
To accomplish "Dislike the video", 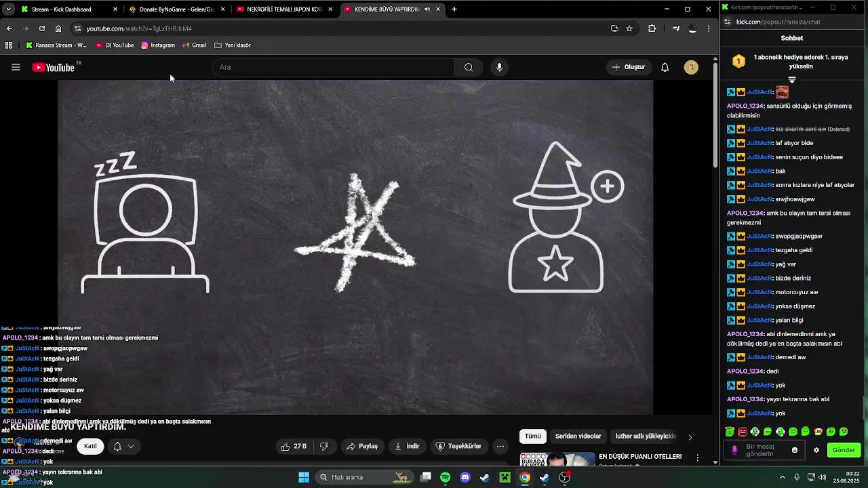I will coord(324,446).
